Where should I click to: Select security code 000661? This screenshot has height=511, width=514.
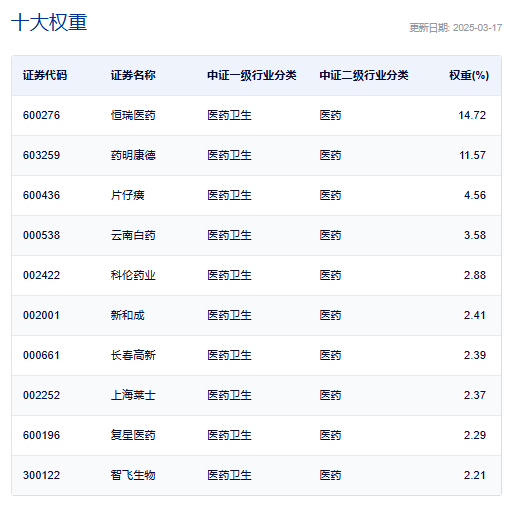41,355
